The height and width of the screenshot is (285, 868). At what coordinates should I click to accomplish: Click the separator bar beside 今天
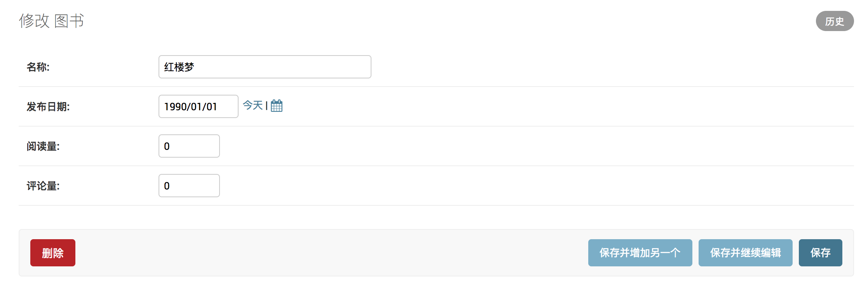pyautogui.click(x=267, y=106)
